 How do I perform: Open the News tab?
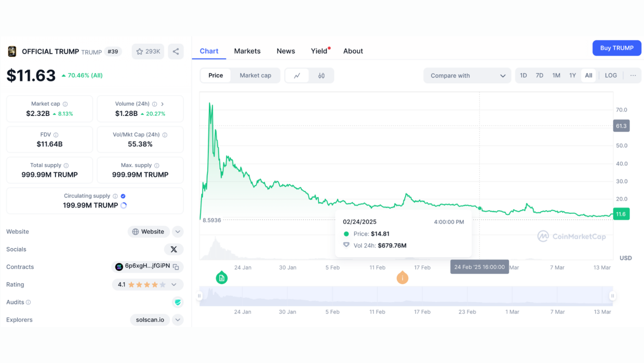click(286, 51)
